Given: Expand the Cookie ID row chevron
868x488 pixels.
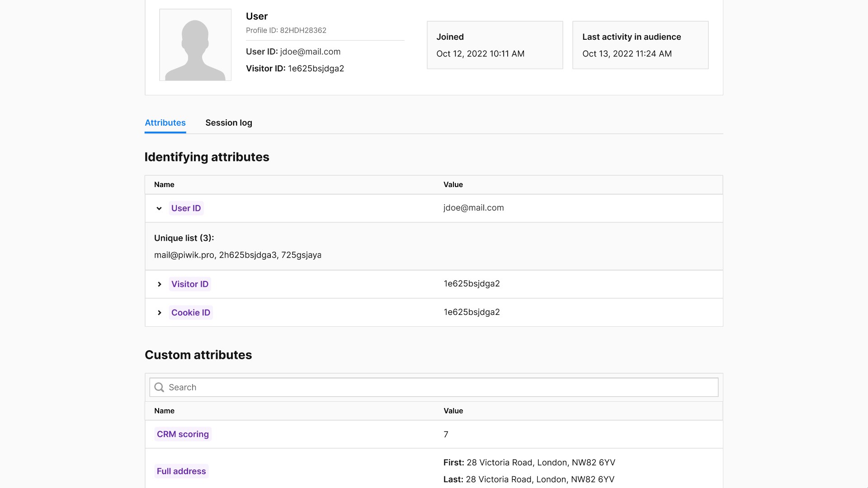Looking at the screenshot, I should pos(159,313).
